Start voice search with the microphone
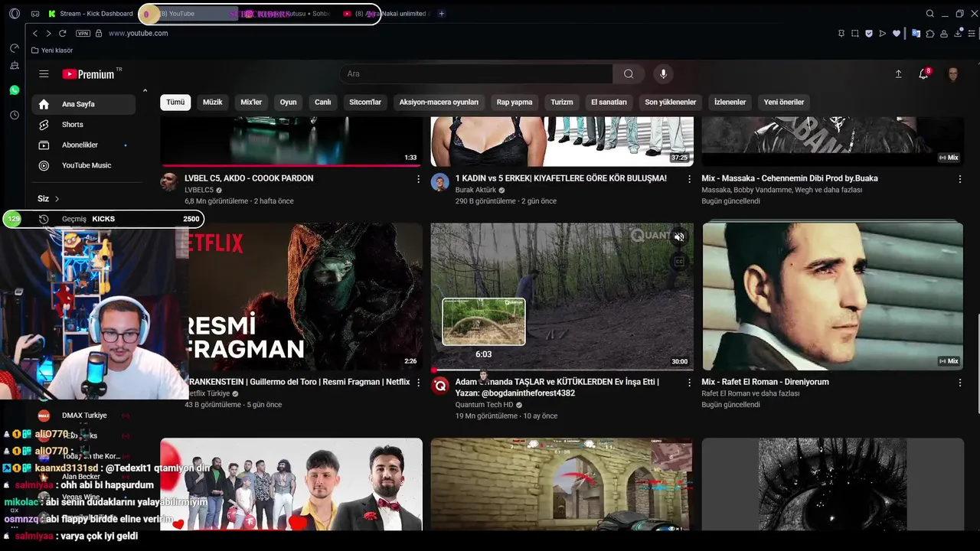This screenshot has height=551, width=980. (x=663, y=74)
